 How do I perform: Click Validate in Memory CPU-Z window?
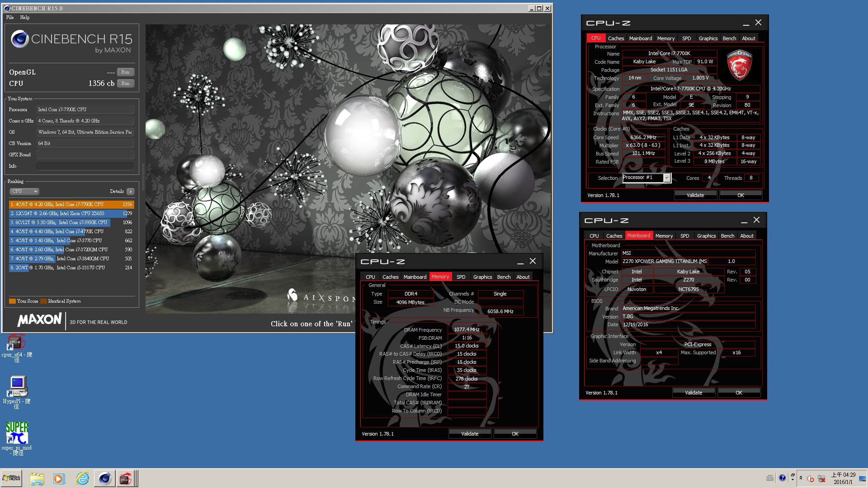coord(470,434)
